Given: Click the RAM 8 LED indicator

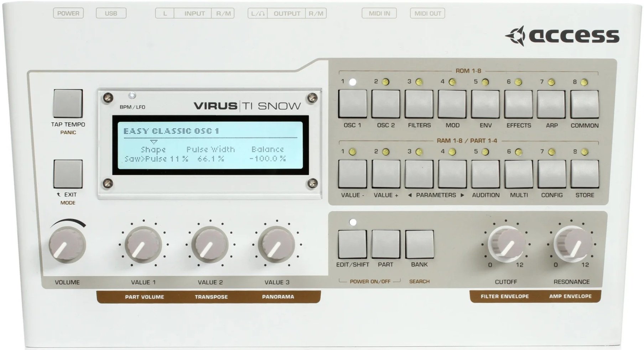Looking at the screenshot, I should click(x=584, y=152).
